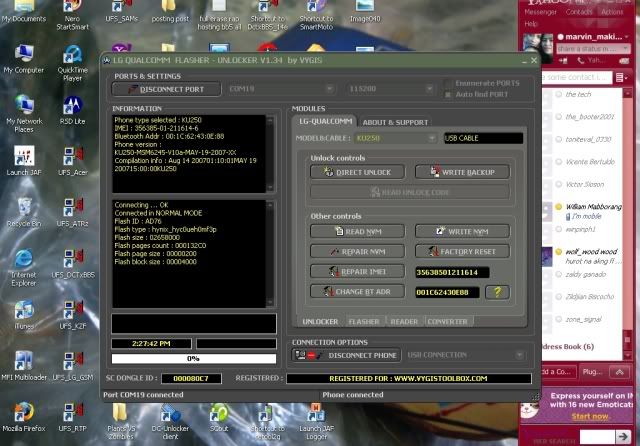
Task: Click the DIRECT UNLOCK button
Action: tap(358, 172)
